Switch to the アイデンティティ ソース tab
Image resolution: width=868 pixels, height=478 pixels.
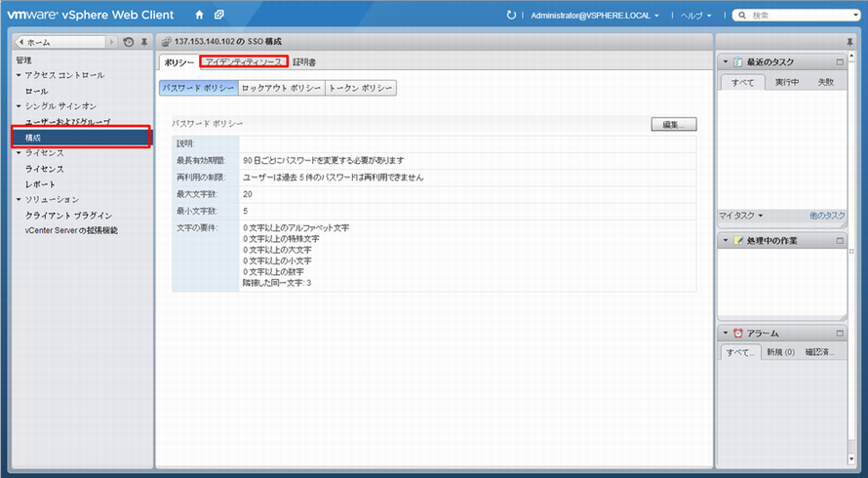point(243,61)
